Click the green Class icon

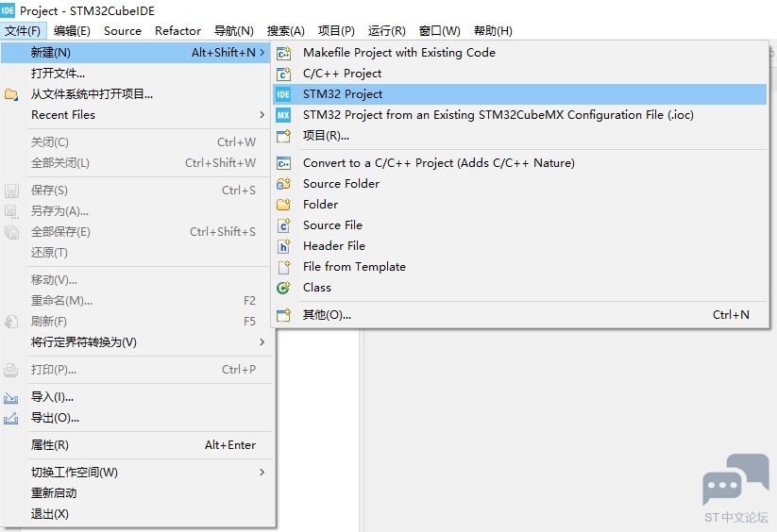(x=283, y=288)
